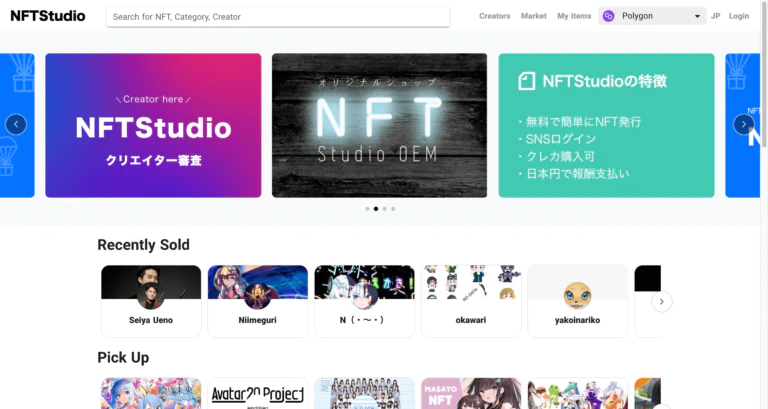Open the Market page
768x409 pixels.
point(533,16)
